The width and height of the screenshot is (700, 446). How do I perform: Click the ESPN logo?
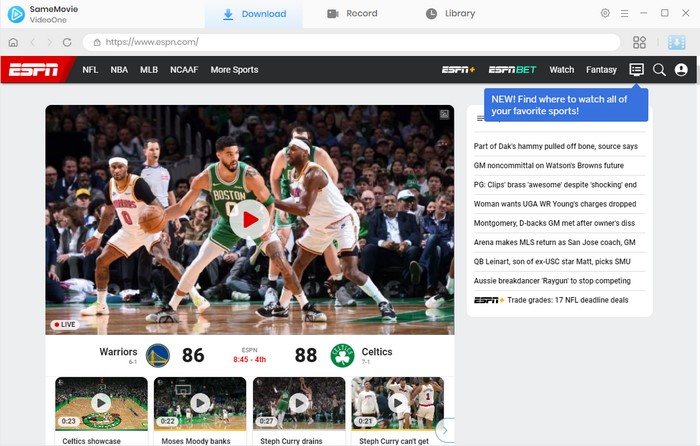click(x=34, y=70)
